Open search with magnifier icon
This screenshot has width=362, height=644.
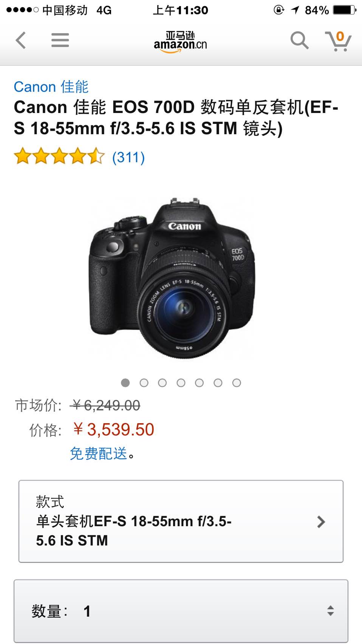click(299, 40)
